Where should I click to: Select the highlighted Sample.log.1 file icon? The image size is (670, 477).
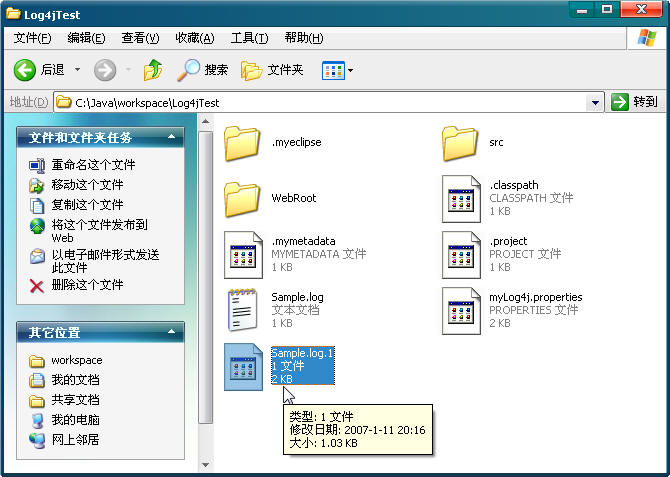(x=243, y=367)
